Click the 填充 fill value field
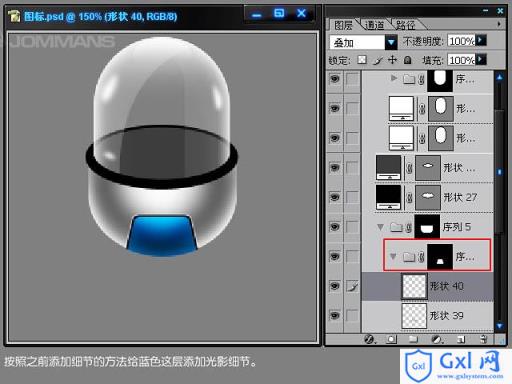This screenshot has height=384, width=512. [461, 60]
